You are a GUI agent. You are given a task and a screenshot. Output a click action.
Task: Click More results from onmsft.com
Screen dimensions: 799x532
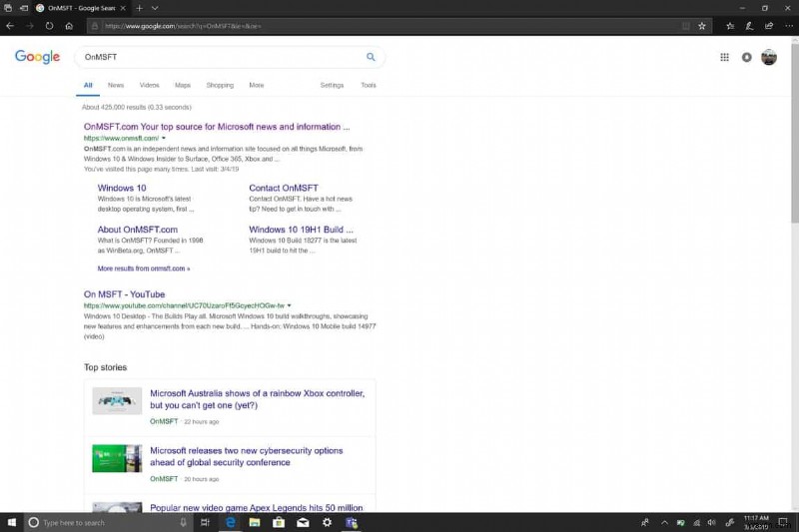coord(144,268)
